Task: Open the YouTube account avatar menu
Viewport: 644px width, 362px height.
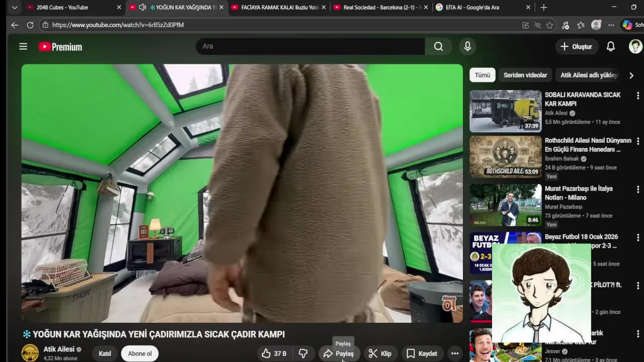Action: click(635, 46)
